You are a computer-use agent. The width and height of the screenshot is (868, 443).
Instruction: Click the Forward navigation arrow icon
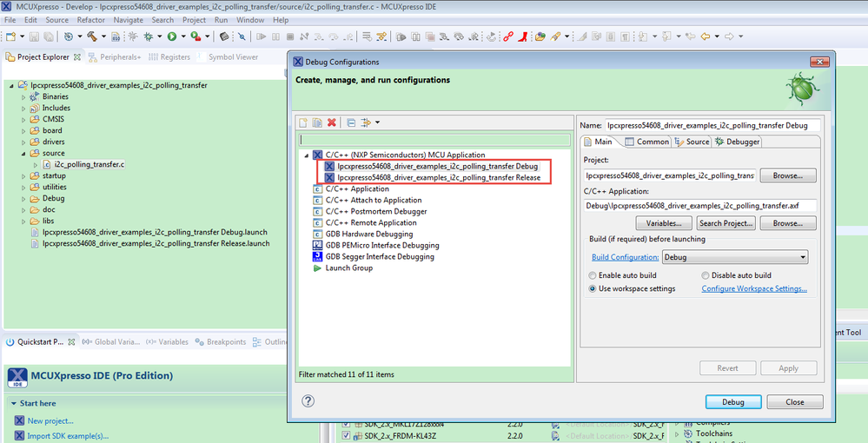click(729, 36)
